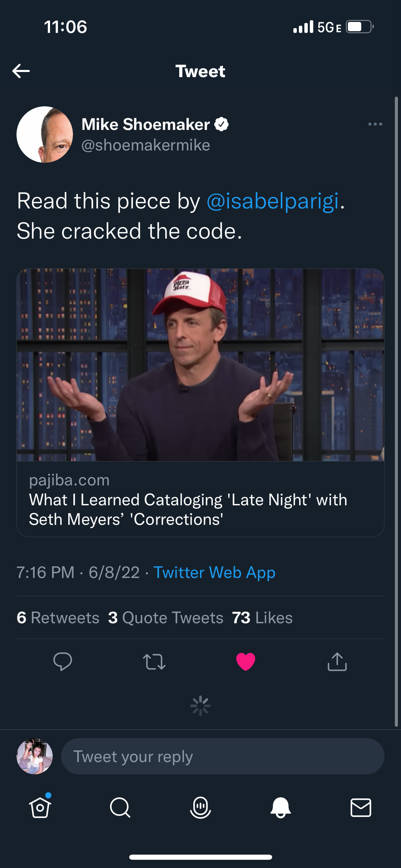Tap the back arrow icon
This screenshot has width=401, height=868.
pos(21,71)
